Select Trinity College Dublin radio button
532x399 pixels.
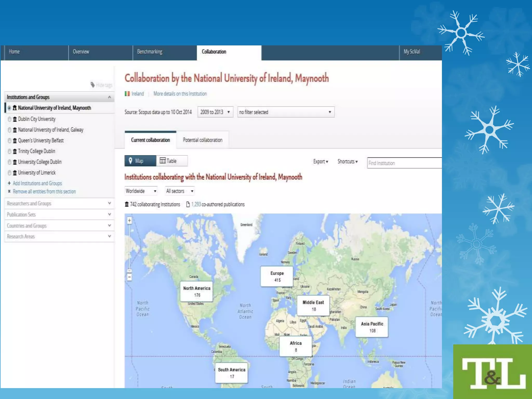[10, 151]
